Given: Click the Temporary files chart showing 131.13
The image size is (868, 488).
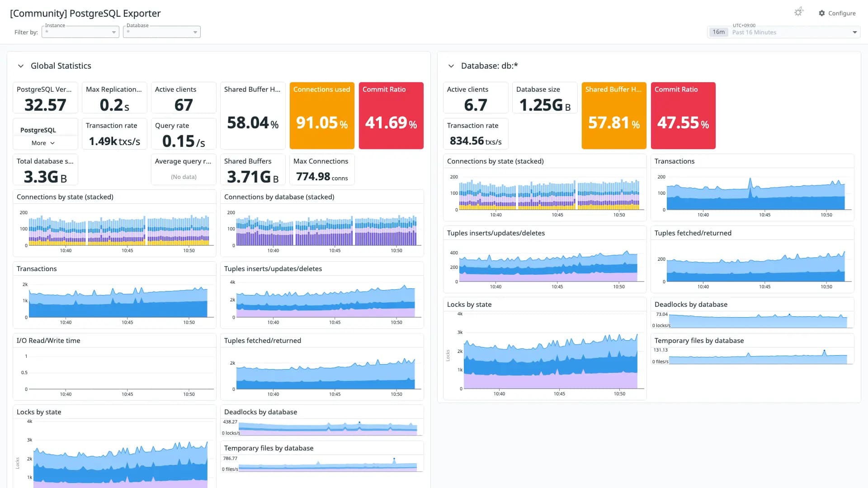Looking at the screenshot, I should (752, 349).
